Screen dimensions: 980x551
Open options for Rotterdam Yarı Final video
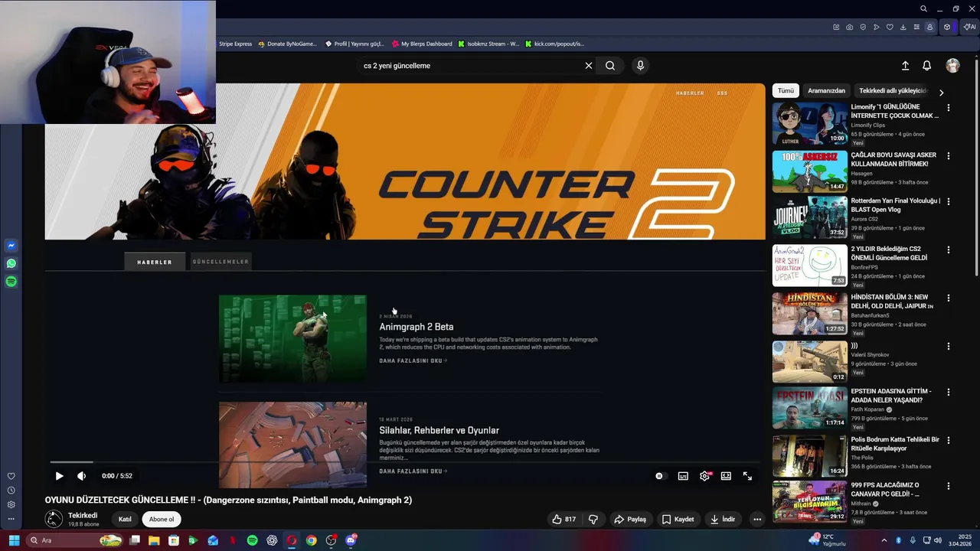(x=949, y=202)
